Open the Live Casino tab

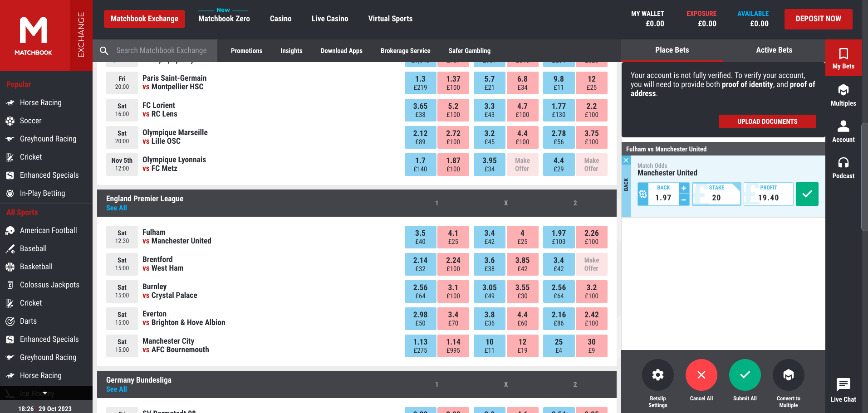329,19
